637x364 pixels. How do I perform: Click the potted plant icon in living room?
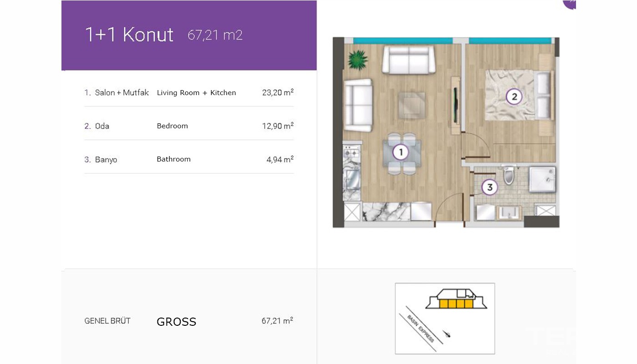[358, 60]
